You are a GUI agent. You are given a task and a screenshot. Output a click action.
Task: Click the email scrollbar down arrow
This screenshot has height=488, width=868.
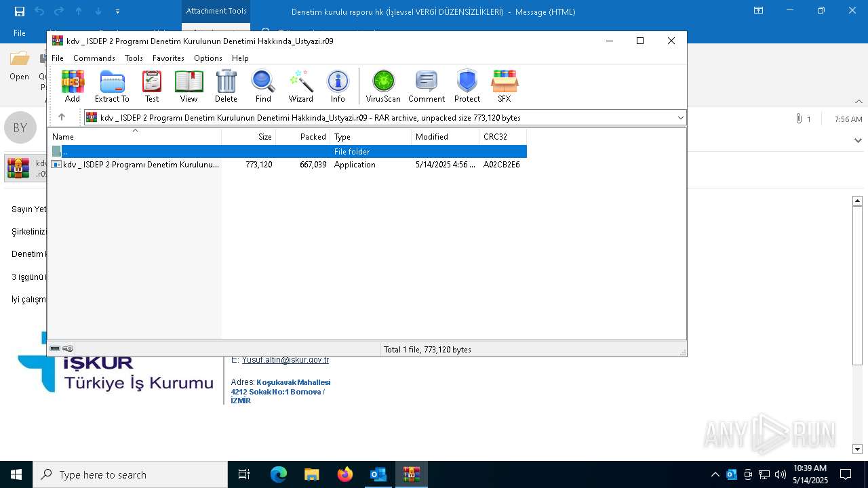(857, 449)
